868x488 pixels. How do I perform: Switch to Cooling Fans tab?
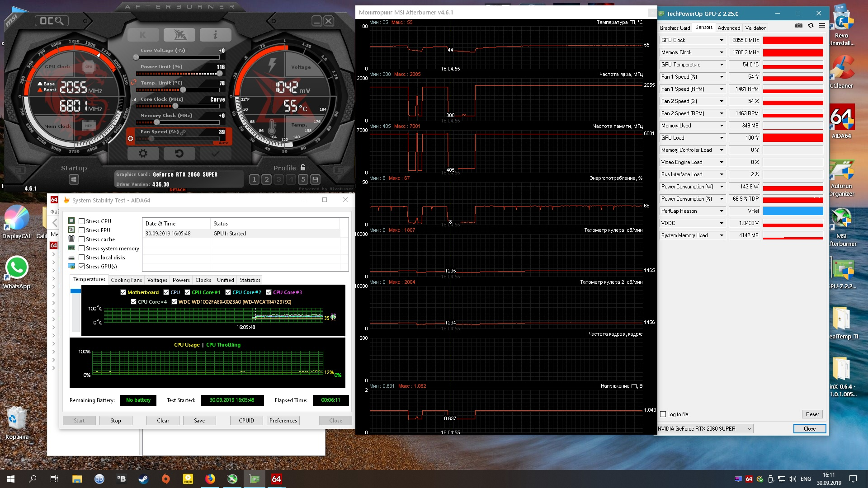coord(126,280)
